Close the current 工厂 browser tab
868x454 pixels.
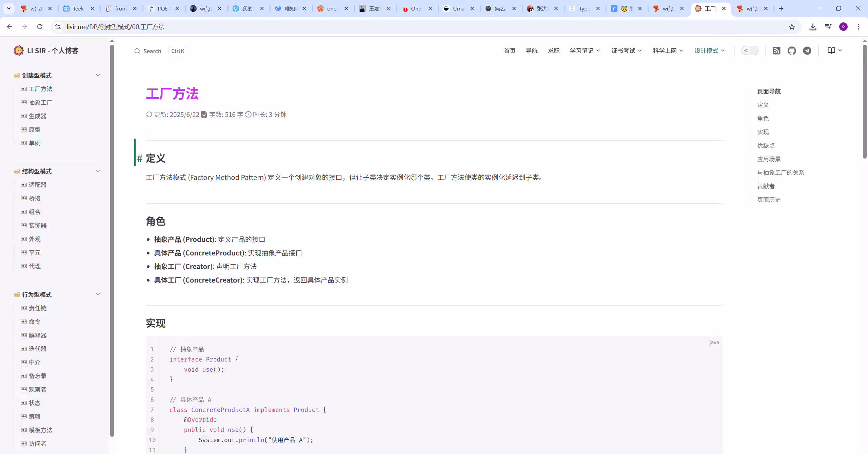724,8
